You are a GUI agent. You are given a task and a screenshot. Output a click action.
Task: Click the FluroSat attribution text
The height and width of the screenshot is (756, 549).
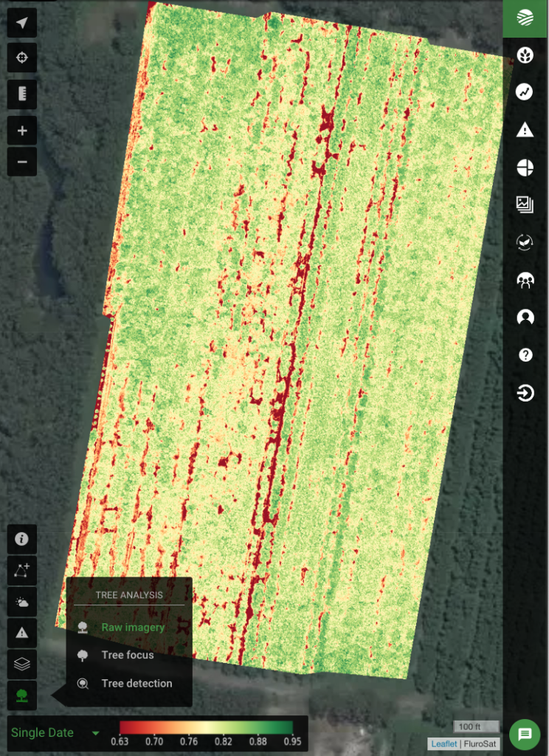coord(480,744)
